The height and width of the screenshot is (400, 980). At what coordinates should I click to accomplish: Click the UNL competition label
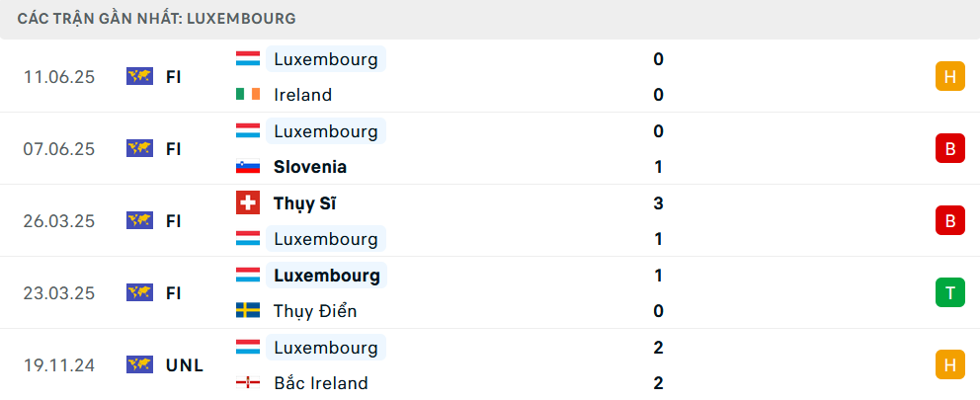pos(185,364)
